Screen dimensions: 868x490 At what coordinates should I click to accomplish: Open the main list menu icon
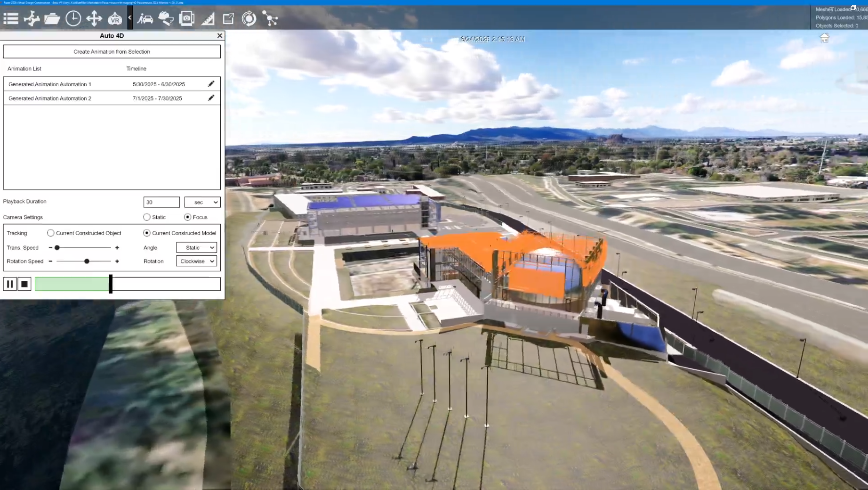click(x=11, y=19)
